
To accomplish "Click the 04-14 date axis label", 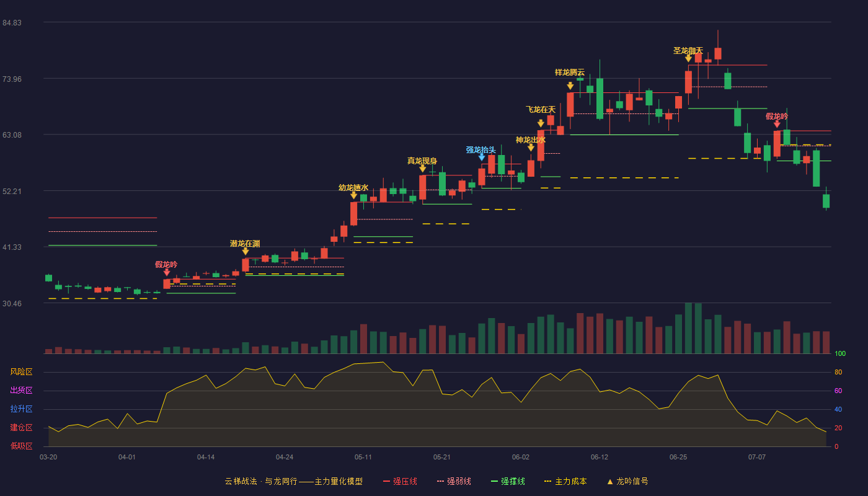I will 206,457.
